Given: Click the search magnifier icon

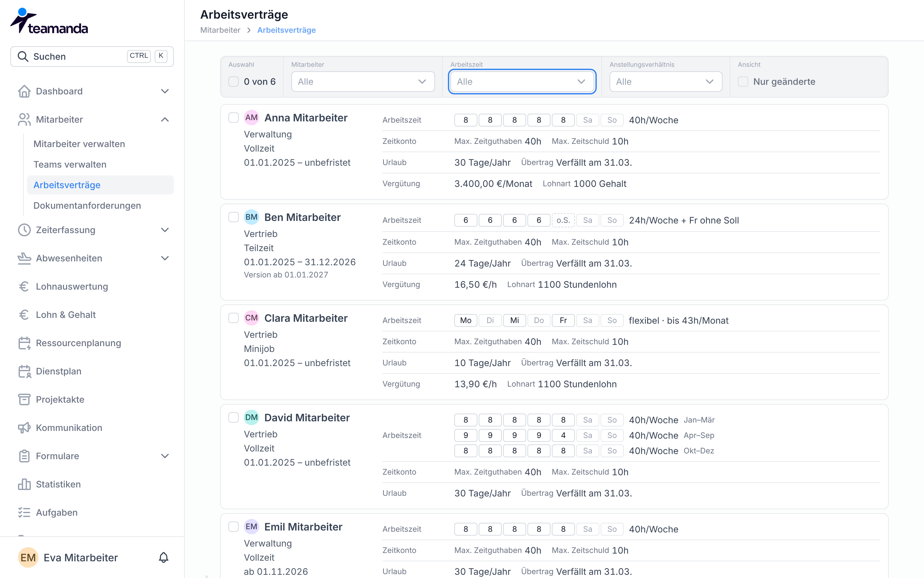Looking at the screenshot, I should click(x=23, y=57).
